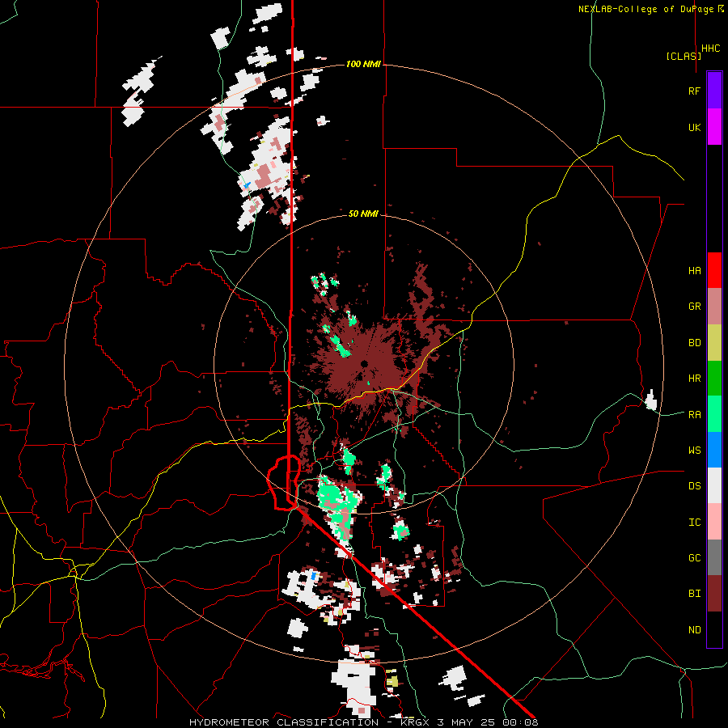Image resolution: width=728 pixels, height=728 pixels.
Task: Click the RA legend label
Action: click(694, 415)
